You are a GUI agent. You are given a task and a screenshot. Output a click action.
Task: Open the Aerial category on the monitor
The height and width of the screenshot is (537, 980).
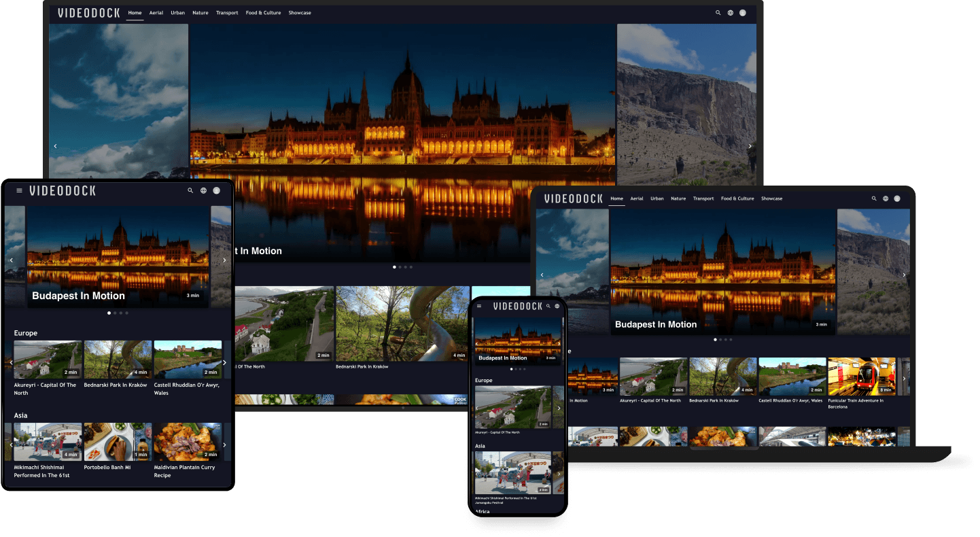(156, 13)
